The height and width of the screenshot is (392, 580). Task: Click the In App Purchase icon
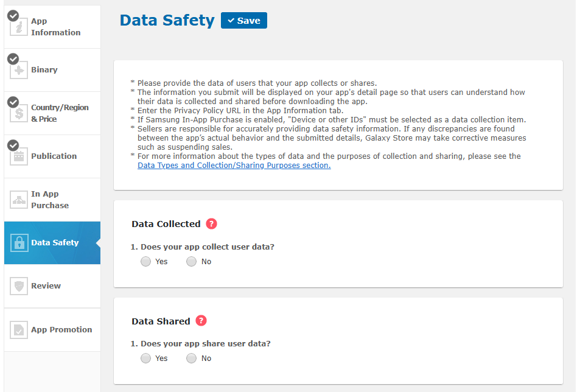click(x=19, y=200)
